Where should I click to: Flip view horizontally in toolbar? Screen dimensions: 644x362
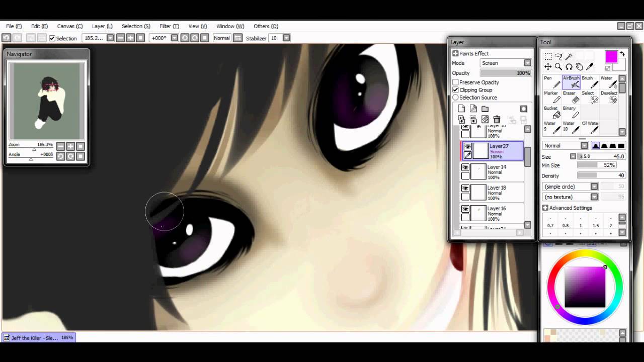(x=237, y=38)
